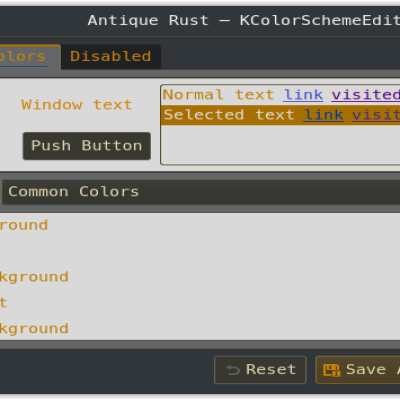Viewport: 400px width, 400px height.
Task: Click the link in the Selected text row
Action: (x=323, y=115)
